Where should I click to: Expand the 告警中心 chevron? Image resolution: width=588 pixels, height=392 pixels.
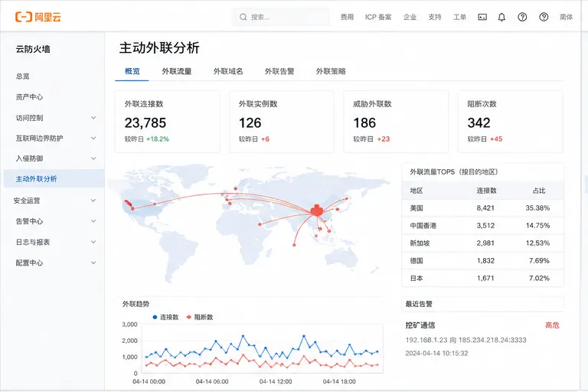coord(93,221)
